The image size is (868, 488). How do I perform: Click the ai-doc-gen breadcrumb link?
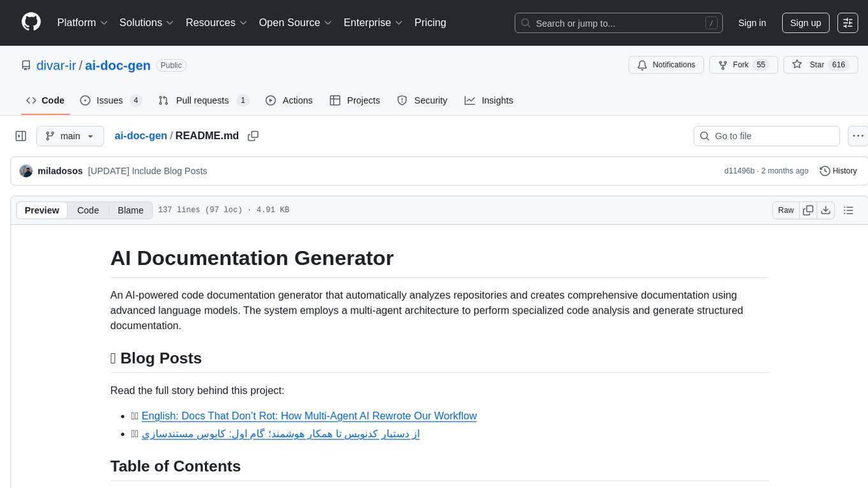(x=140, y=136)
